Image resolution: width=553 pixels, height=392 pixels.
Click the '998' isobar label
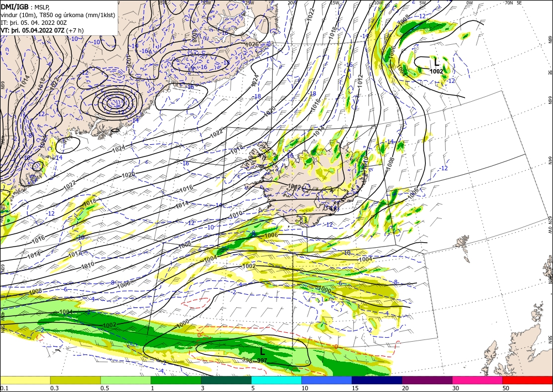tap(247, 359)
